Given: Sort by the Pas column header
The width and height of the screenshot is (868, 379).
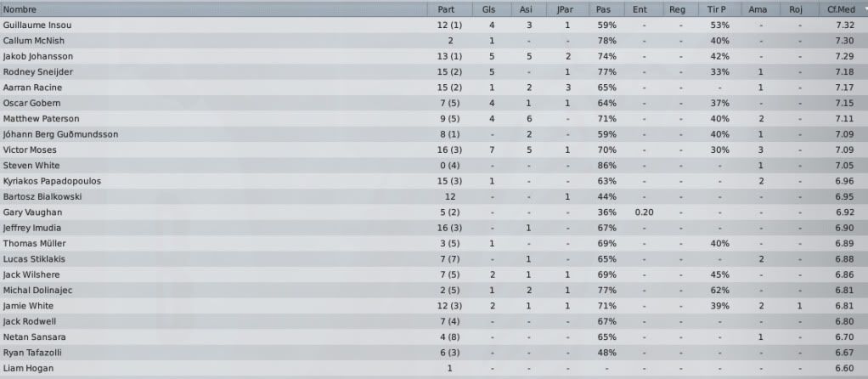Looking at the screenshot, I should pyautogui.click(x=603, y=9).
